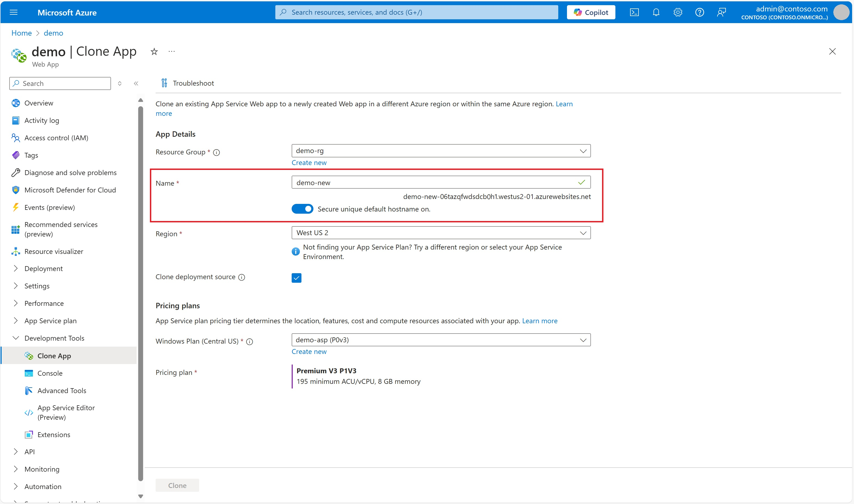Disable Secure unique default hostname
Viewport: 854px width, 504px height.
[x=302, y=209]
